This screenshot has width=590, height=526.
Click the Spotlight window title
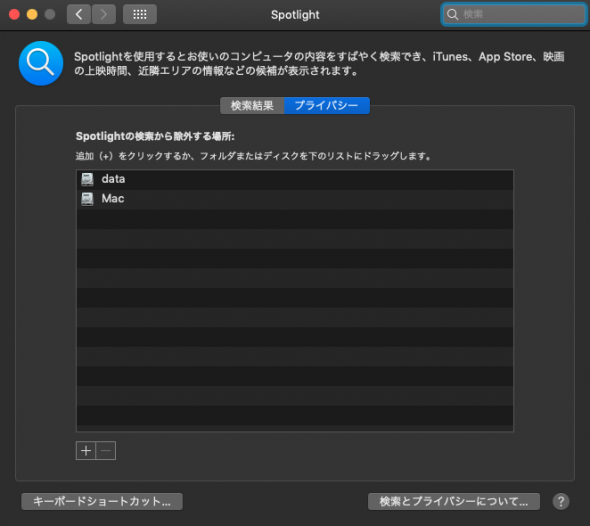(295, 15)
